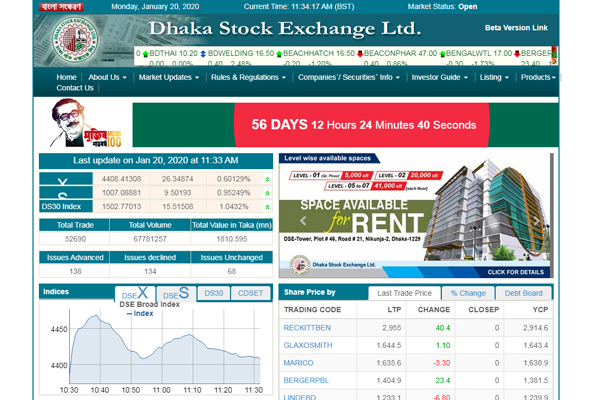This screenshot has height=400, width=600.
Task: Expand the Products dropdown menu
Action: pos(538,77)
